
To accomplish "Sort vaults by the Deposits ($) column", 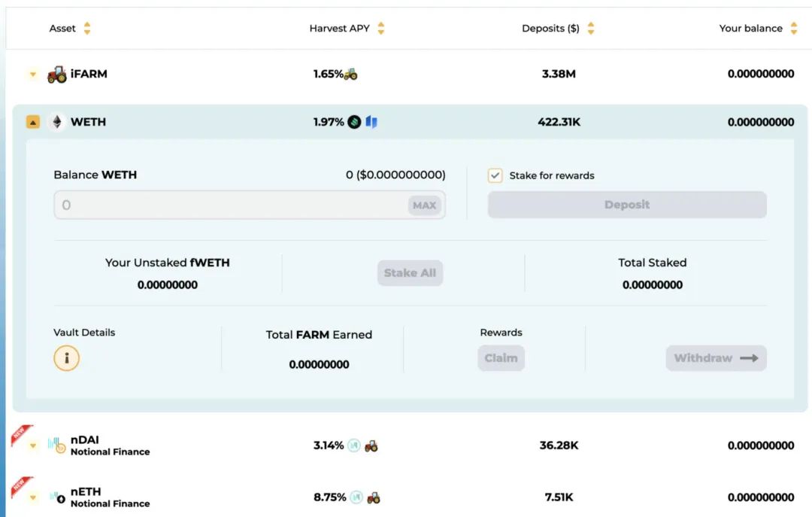I will click(x=591, y=28).
